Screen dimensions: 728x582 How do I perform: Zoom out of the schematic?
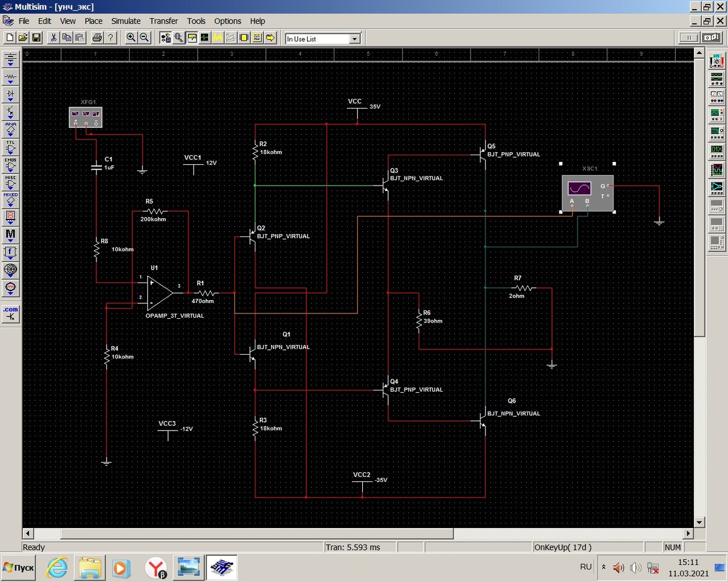(x=144, y=38)
